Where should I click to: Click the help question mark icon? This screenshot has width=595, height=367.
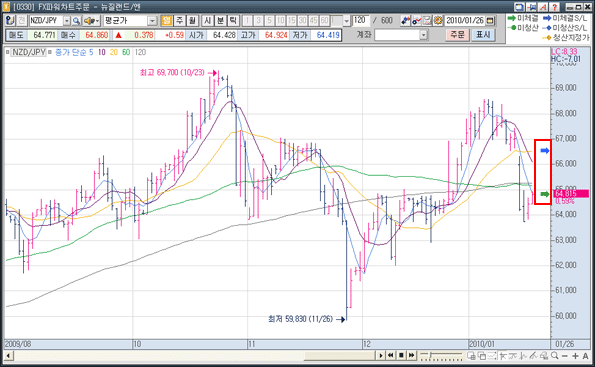click(x=554, y=7)
